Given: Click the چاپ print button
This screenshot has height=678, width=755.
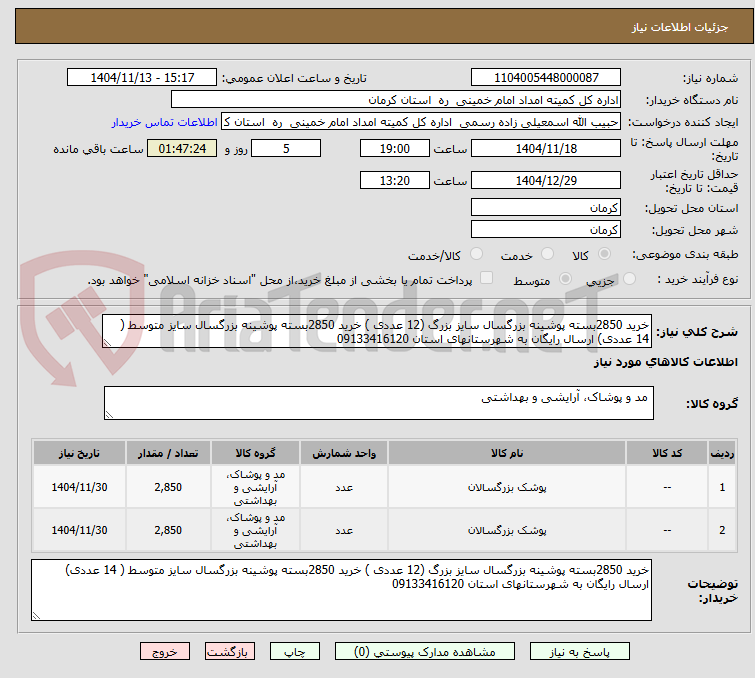Looking at the screenshot, I should [x=295, y=652].
